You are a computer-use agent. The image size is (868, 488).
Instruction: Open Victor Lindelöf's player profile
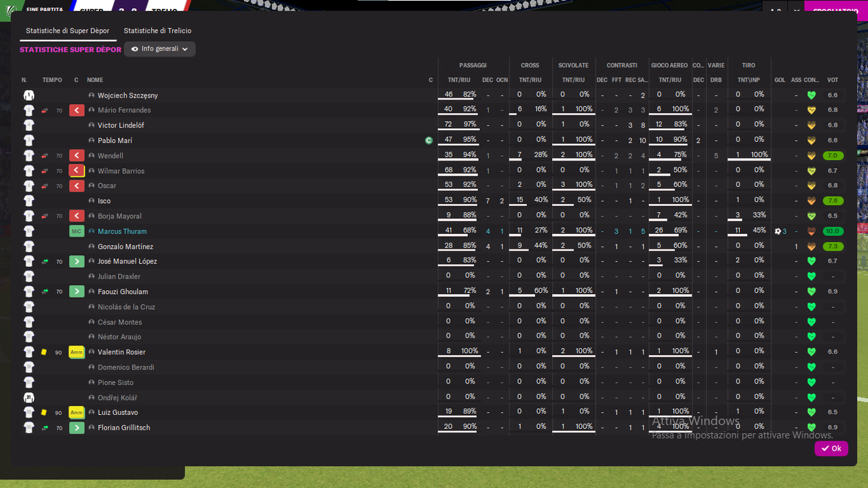coord(121,125)
